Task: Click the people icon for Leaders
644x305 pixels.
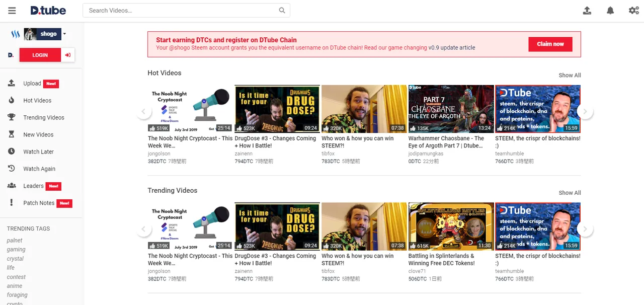Action: (12, 186)
